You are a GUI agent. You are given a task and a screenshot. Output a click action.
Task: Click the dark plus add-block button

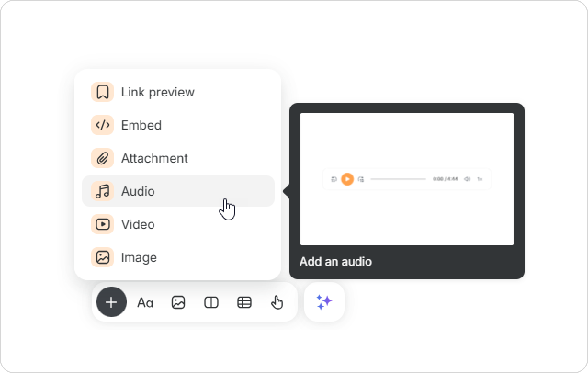click(x=112, y=302)
